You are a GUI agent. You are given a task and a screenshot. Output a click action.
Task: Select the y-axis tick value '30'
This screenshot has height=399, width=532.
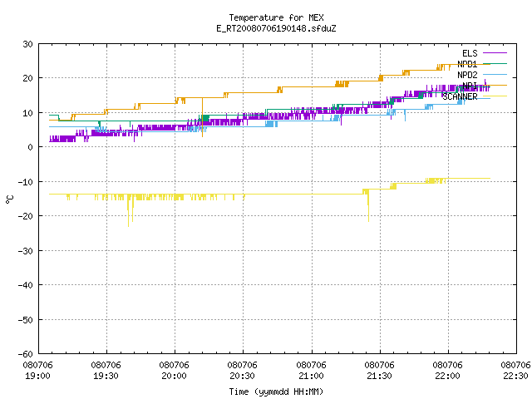27,44
